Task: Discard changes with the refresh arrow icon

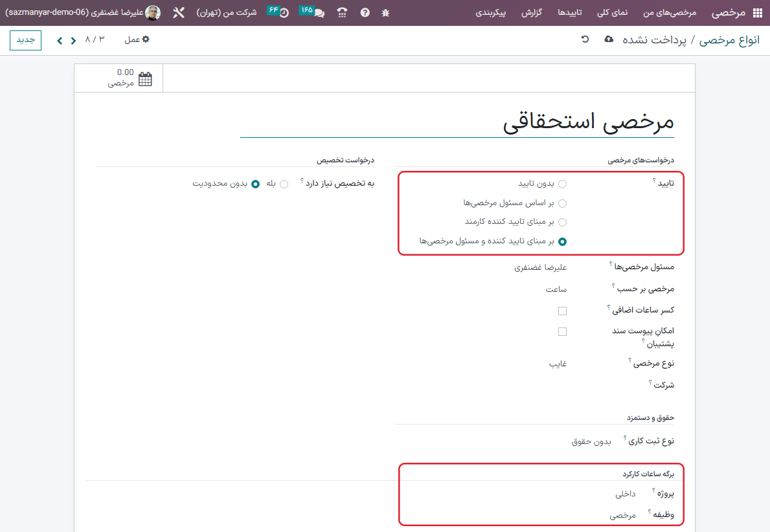Action: point(585,39)
